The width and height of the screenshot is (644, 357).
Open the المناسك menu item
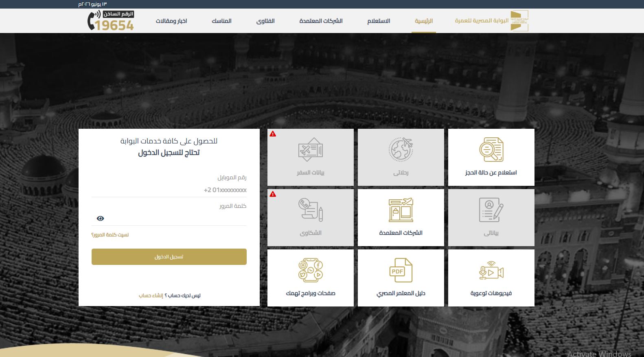pos(221,21)
